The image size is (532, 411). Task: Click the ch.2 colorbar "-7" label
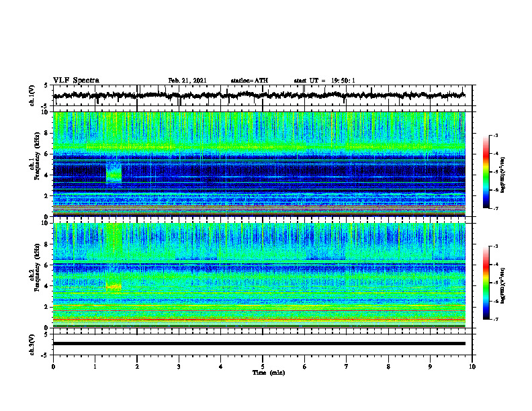coord(495,319)
